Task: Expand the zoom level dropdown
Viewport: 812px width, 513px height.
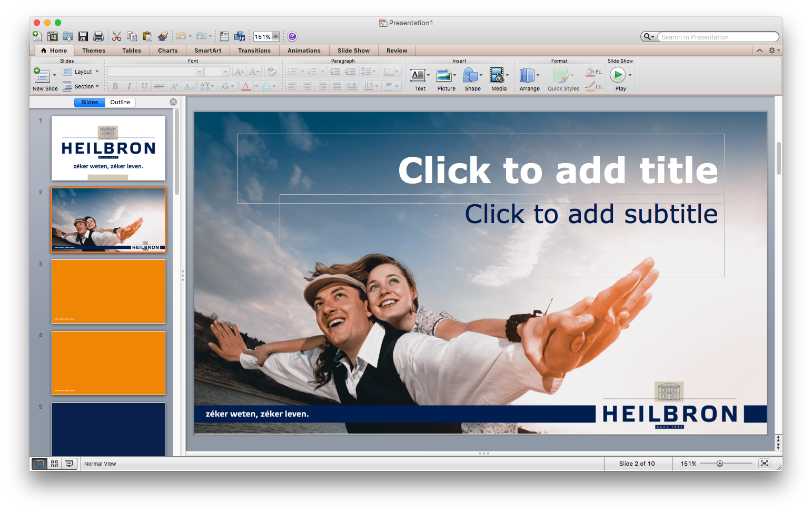Action: pos(276,36)
